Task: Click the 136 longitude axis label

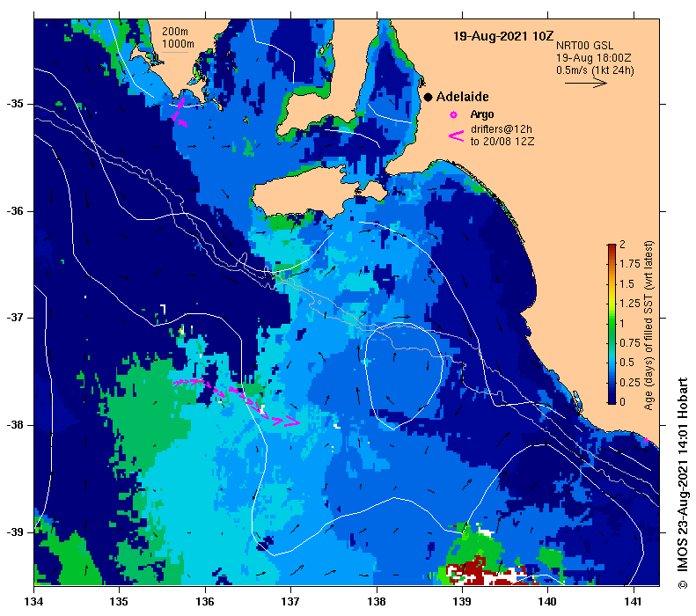Action: (205, 602)
